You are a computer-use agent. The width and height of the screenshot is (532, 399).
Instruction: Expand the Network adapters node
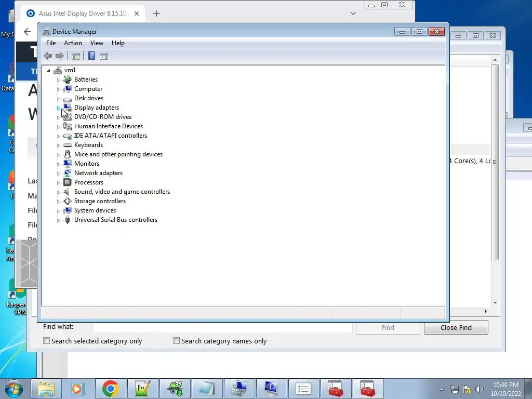point(58,174)
